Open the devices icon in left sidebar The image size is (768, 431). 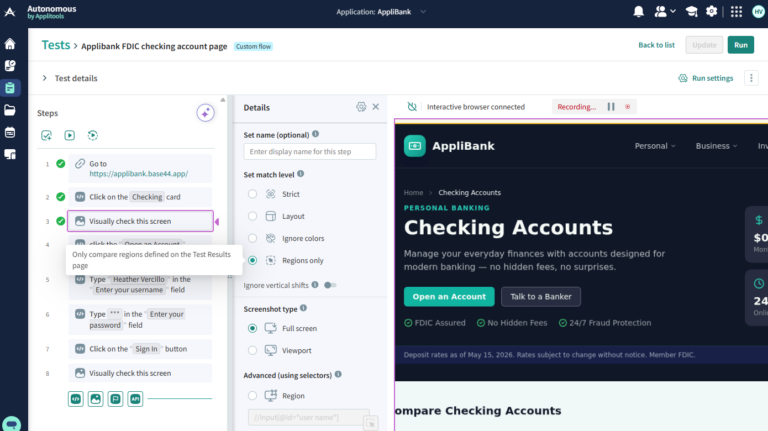click(10, 154)
